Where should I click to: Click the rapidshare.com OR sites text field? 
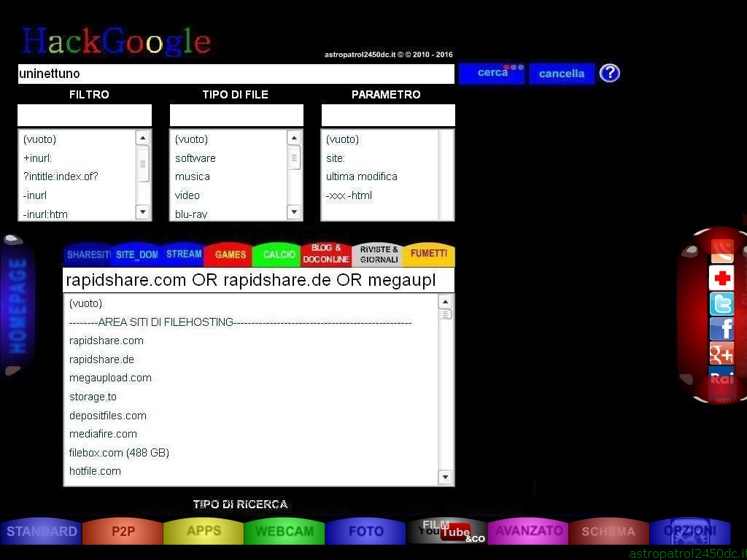pos(259,280)
